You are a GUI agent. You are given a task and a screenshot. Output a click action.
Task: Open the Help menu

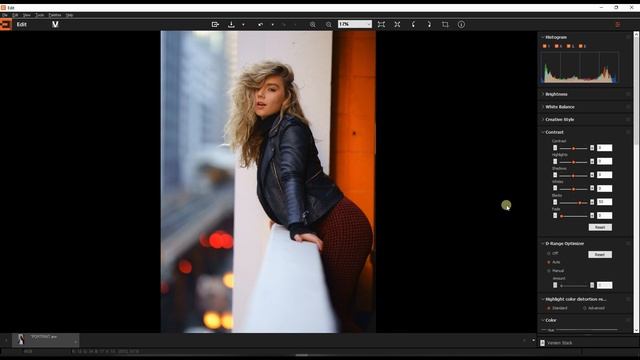pyautogui.click(x=69, y=15)
